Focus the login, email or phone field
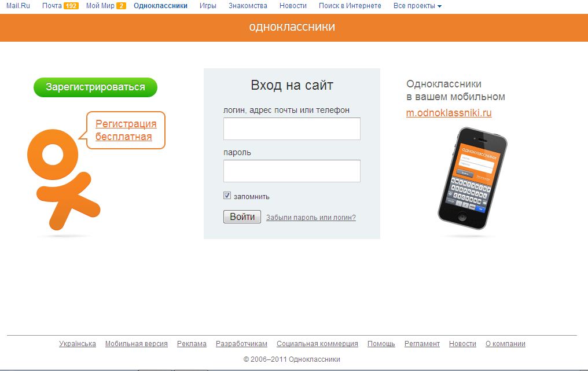 click(x=292, y=128)
